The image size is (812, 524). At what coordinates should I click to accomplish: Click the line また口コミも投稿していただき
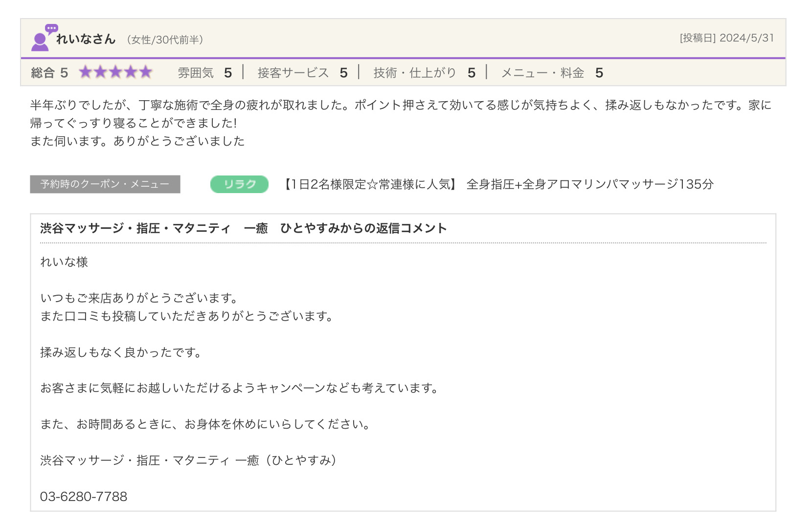(x=187, y=316)
